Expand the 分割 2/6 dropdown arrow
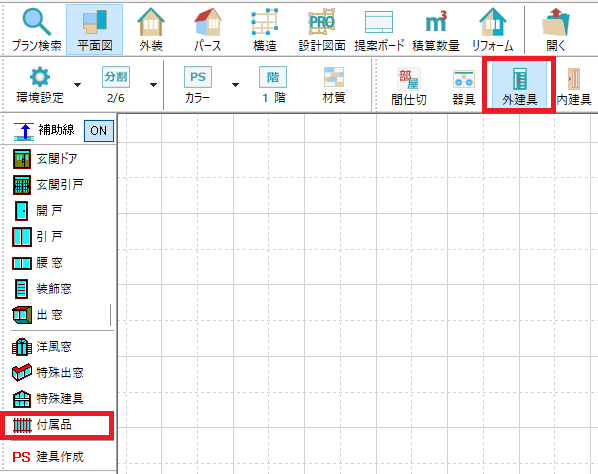Viewport: 598px width, 474px height. click(x=153, y=85)
